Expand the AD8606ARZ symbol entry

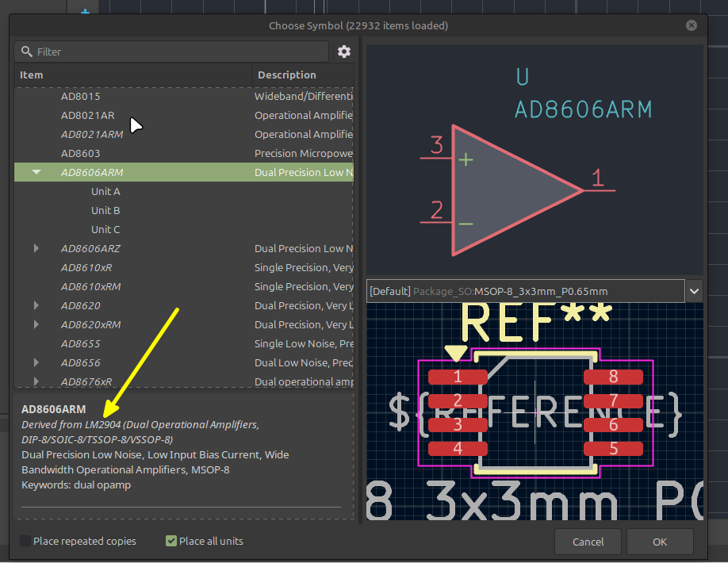(x=36, y=248)
